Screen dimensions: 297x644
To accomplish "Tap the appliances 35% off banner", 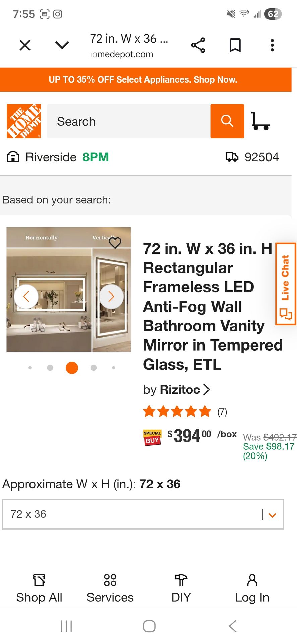I will [x=143, y=79].
